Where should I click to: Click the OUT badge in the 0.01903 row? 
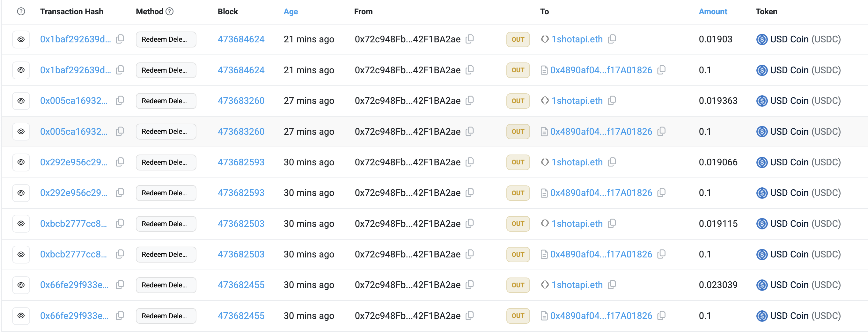coord(518,40)
